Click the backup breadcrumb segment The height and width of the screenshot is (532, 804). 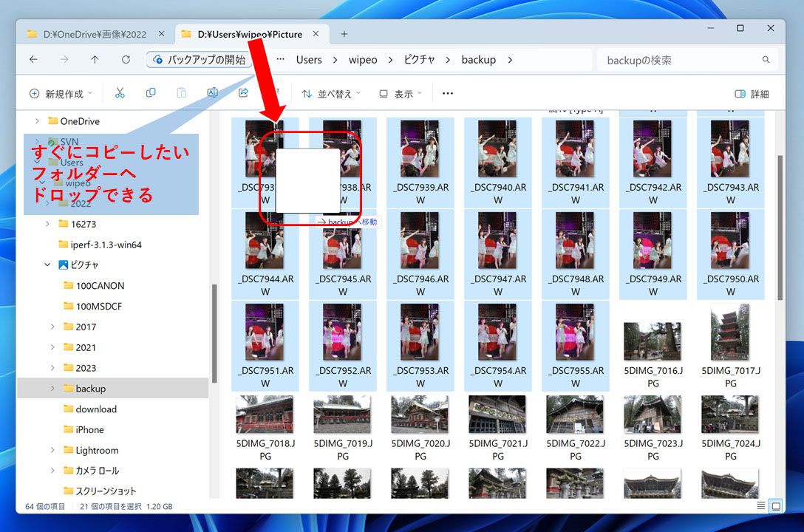click(x=478, y=60)
